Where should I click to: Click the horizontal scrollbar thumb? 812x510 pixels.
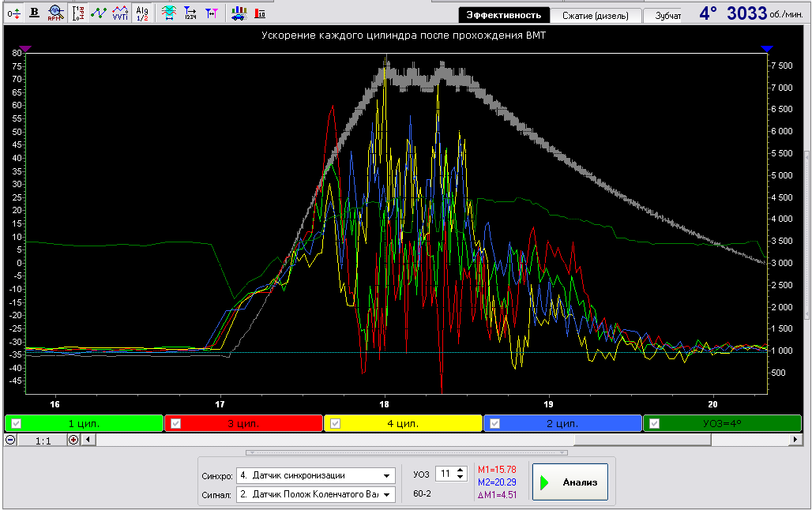tap(642, 440)
